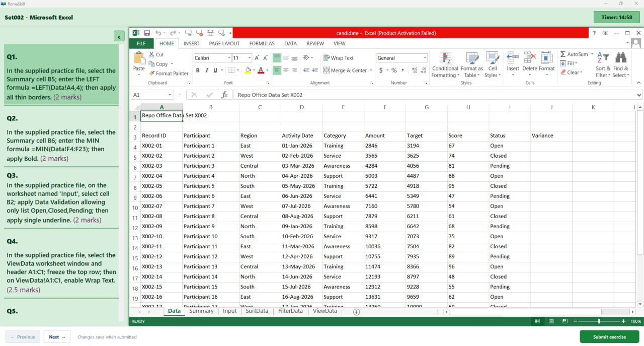
Task: Open the FILE backstage menu
Action: click(141, 44)
